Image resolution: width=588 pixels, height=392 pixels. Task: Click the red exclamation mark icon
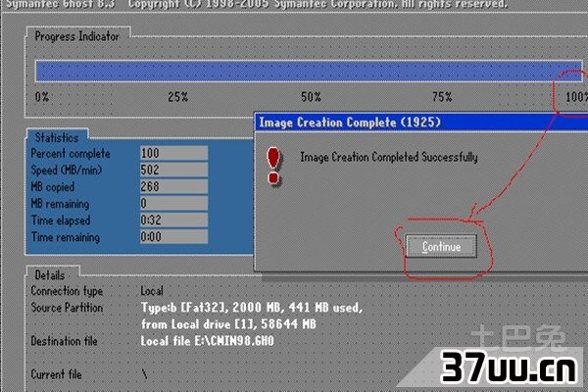273,166
